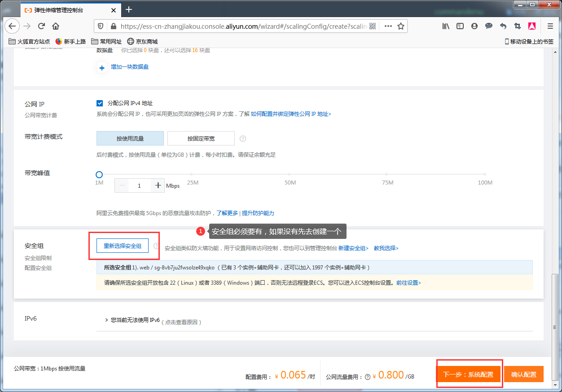This screenshot has height=392, width=562.
Task: Expand the IPv6 unavailable section
Action: [x=106, y=321]
